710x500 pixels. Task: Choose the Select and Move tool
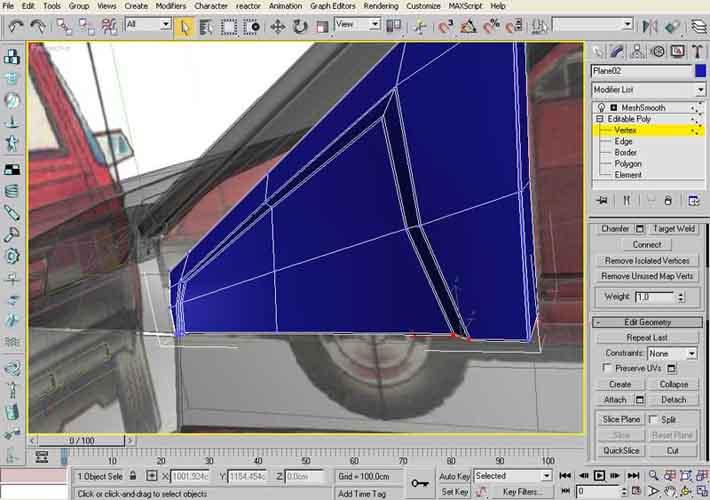click(x=277, y=25)
